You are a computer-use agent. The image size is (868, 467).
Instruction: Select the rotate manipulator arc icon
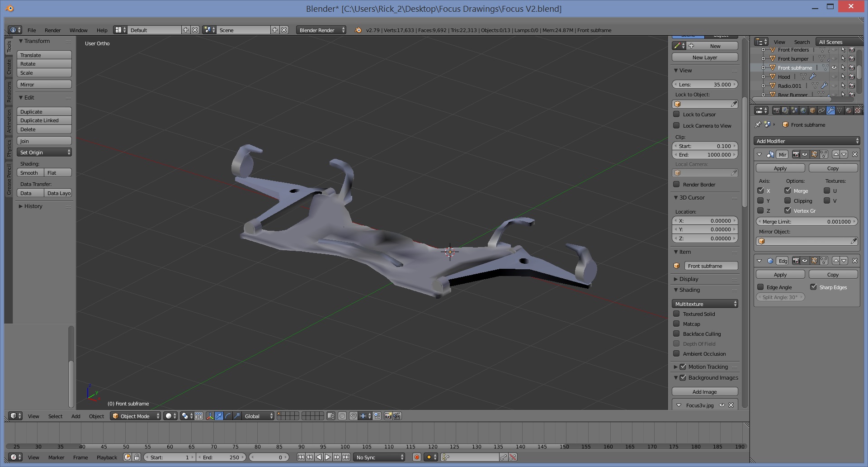(x=228, y=416)
